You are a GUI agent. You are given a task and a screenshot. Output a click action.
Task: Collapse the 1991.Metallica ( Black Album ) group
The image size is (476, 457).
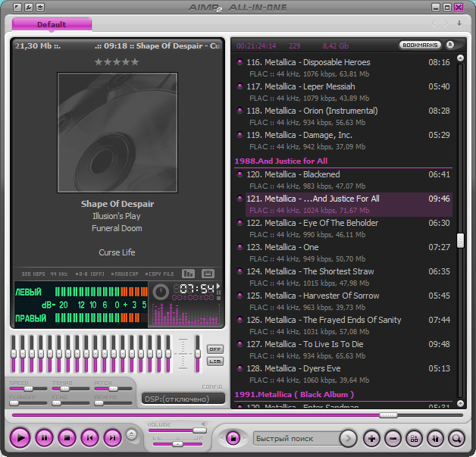[294, 395]
